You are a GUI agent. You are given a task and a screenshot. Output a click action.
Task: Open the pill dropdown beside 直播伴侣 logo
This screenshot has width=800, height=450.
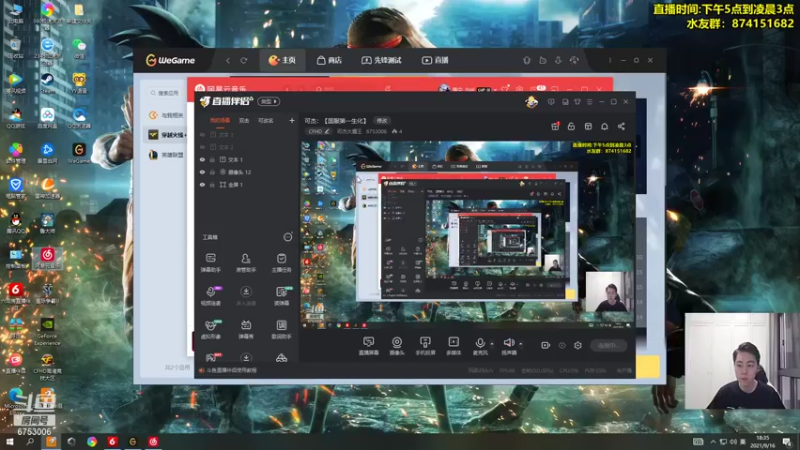[x=269, y=102]
